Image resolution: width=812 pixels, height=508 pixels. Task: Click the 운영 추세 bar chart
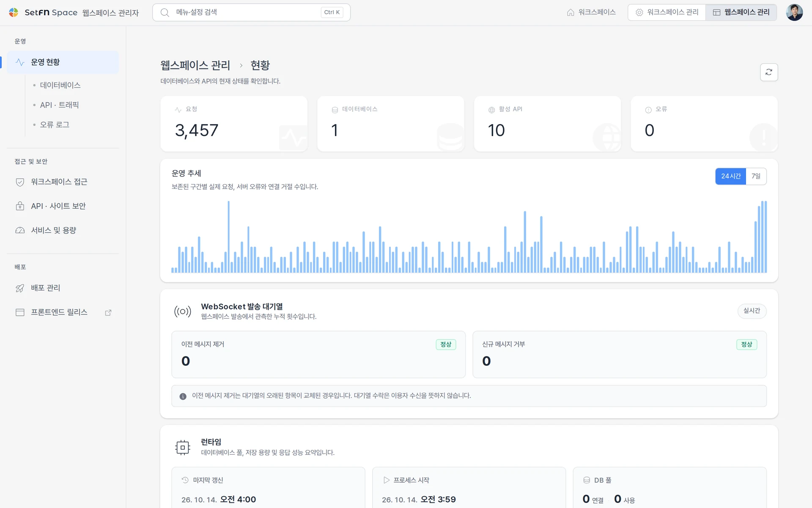[469, 237]
